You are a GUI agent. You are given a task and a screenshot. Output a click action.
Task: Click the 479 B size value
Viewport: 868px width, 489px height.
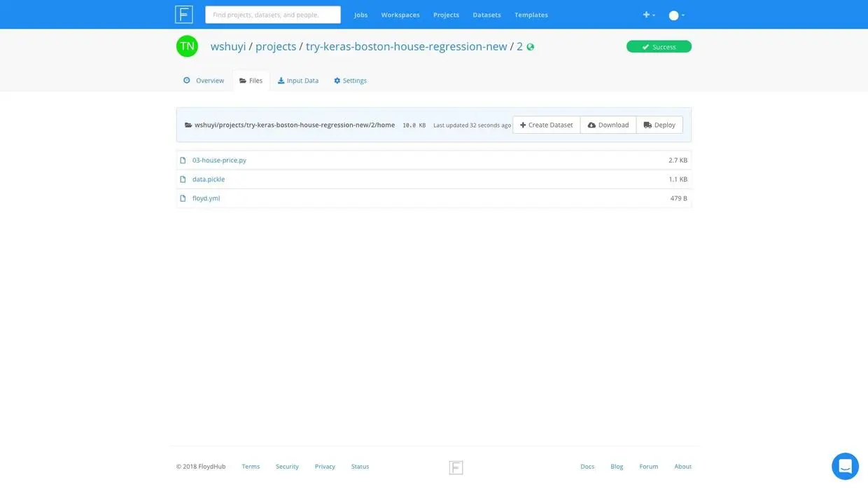(x=679, y=198)
